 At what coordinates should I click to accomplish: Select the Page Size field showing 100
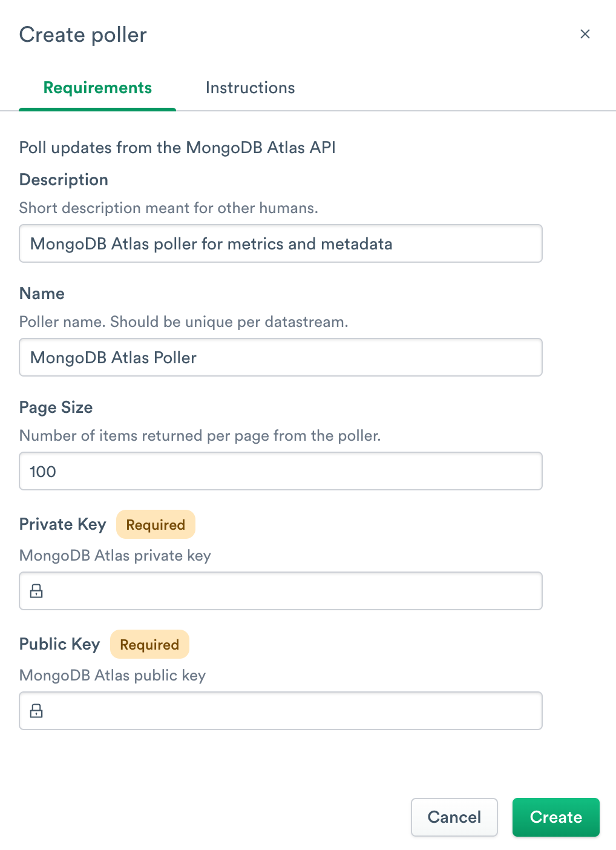pos(280,471)
